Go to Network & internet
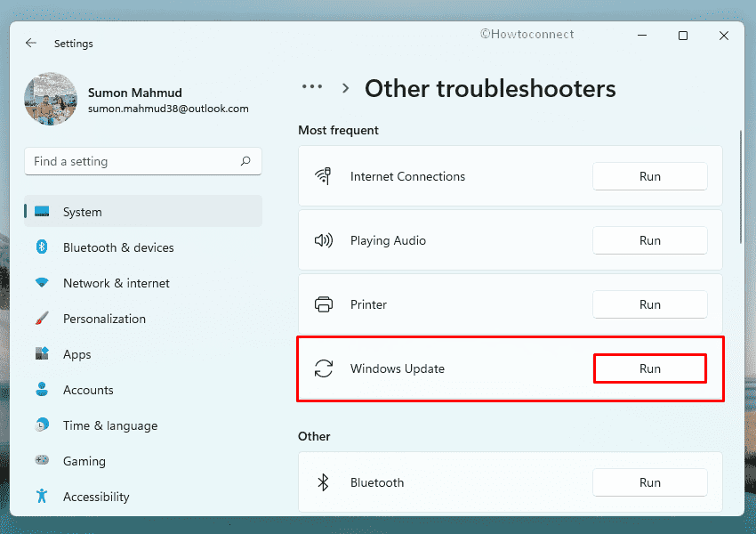This screenshot has width=756, height=534. pos(142,283)
